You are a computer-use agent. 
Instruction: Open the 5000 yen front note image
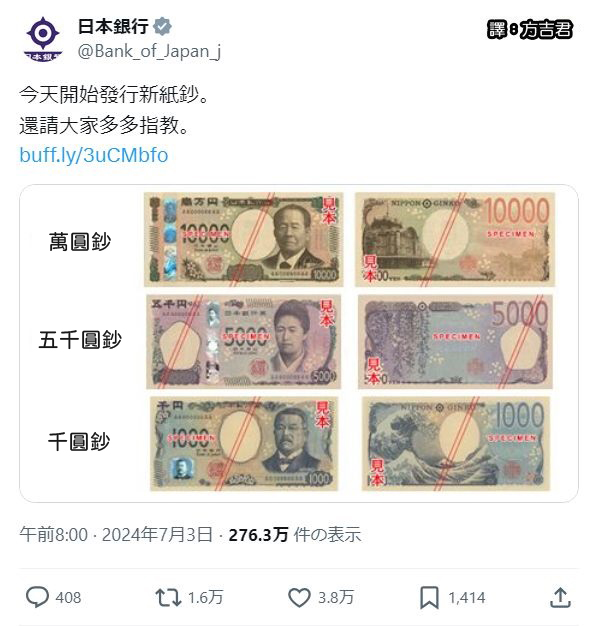click(244, 342)
